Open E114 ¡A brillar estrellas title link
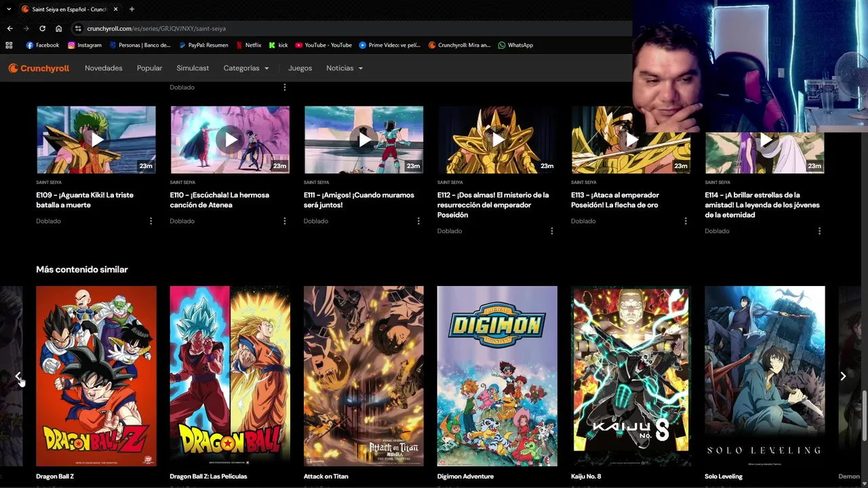The height and width of the screenshot is (488, 868). (762, 205)
